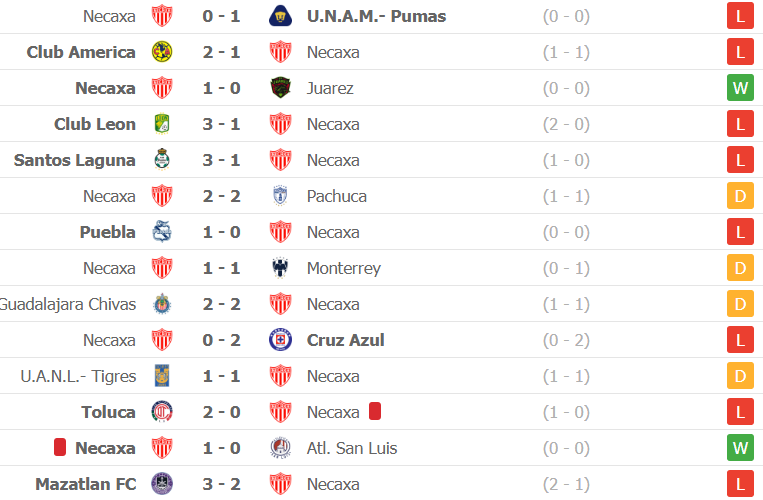Viewport: 763px width, 500px height.
Task: Click the red L badge for Cruz Azul match
Action: pos(740,340)
